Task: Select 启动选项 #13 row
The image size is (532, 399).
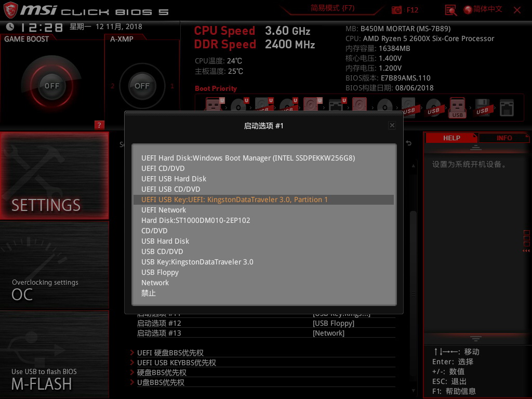Action: click(265, 333)
